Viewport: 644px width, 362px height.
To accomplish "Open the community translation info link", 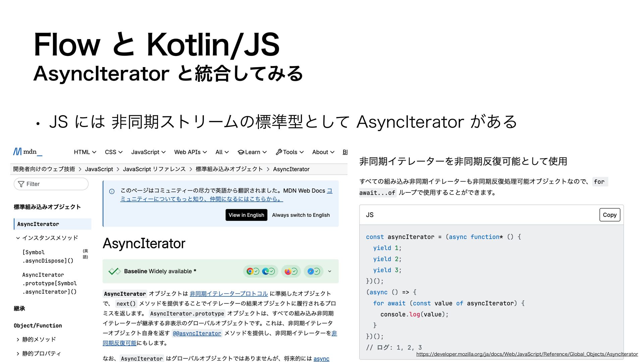I will point(226,195).
